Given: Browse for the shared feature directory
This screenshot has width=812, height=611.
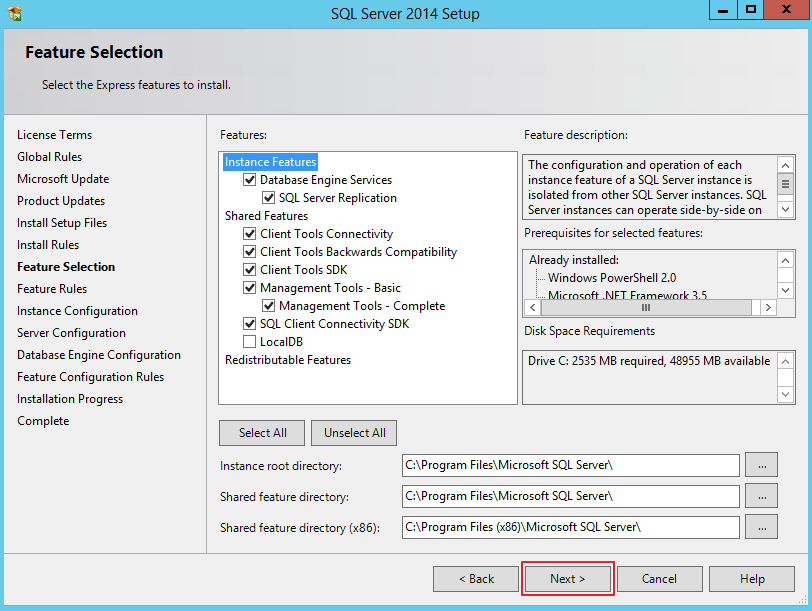Looking at the screenshot, I should point(762,496).
